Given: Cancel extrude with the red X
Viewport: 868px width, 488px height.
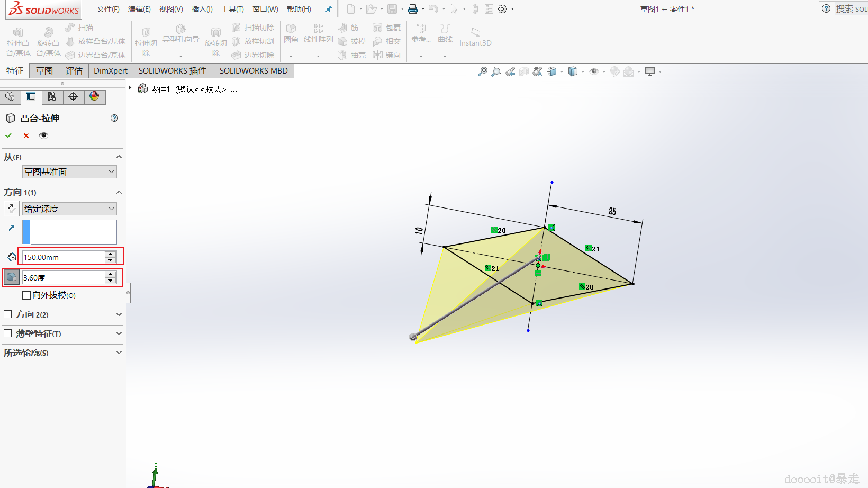Looking at the screenshot, I should pyautogui.click(x=26, y=136).
